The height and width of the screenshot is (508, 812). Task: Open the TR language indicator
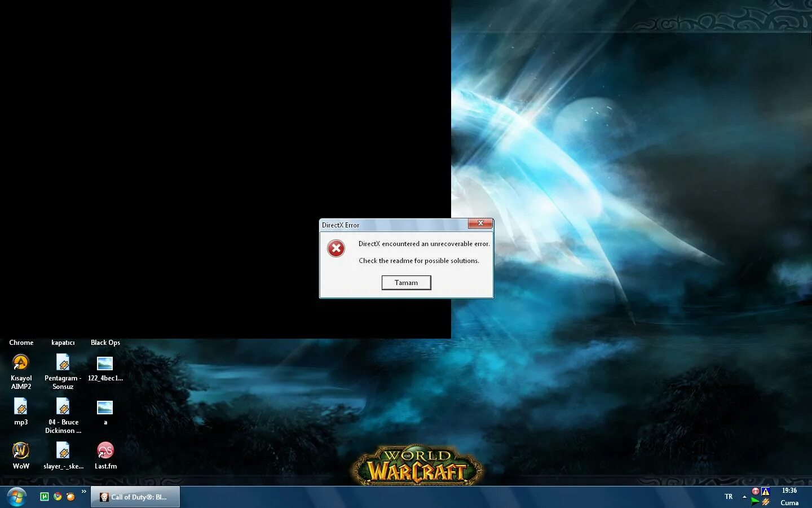click(x=729, y=497)
